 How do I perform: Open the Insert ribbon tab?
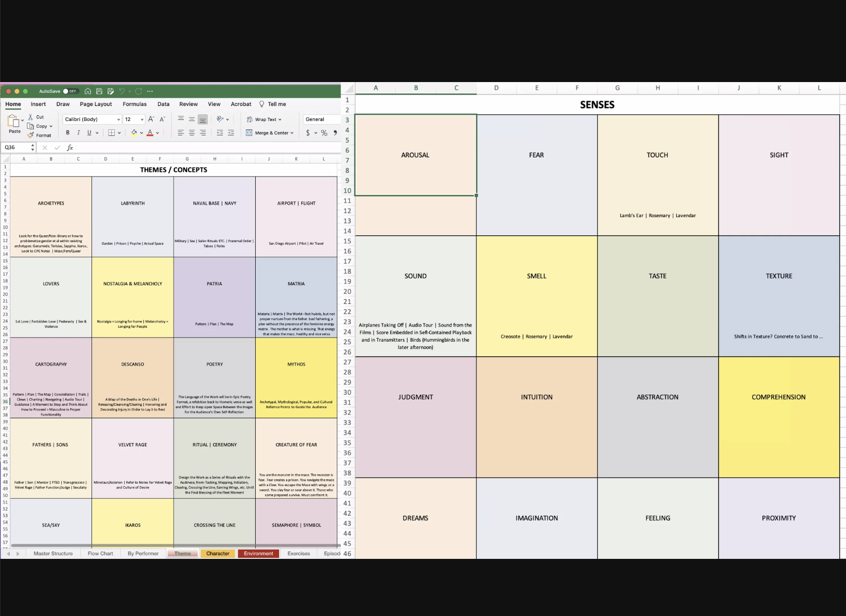click(x=38, y=104)
